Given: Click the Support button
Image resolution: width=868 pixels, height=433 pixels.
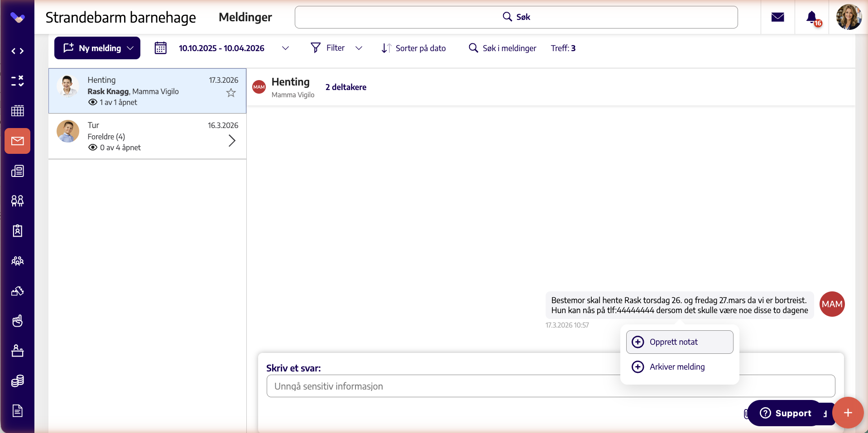Looking at the screenshot, I should tap(786, 413).
